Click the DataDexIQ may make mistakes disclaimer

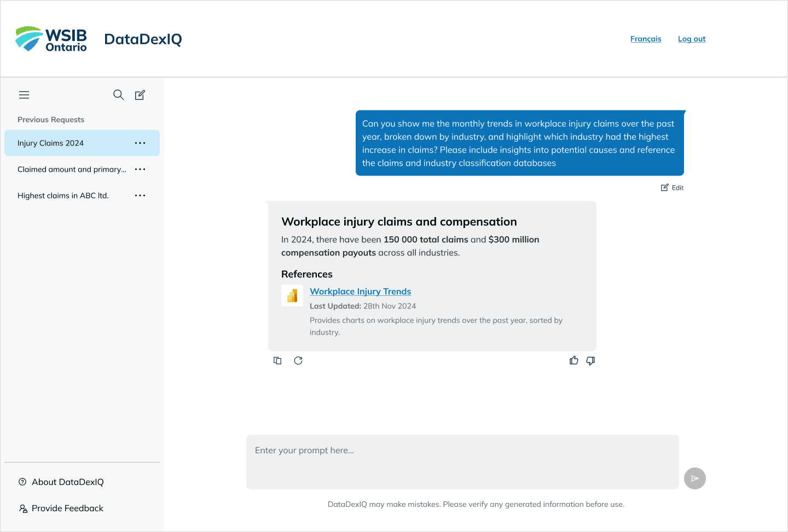tap(476, 504)
